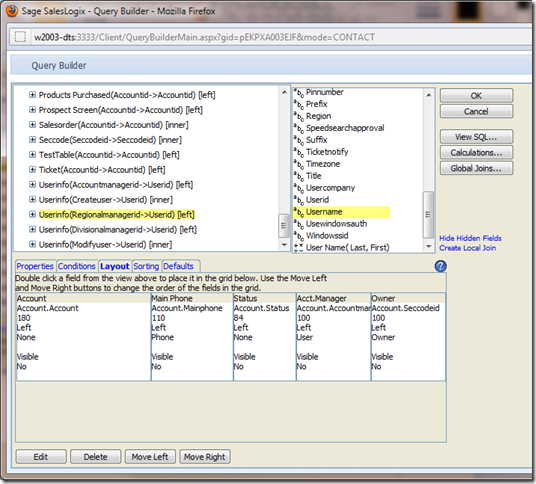Image resolution: width=536 pixels, height=484 pixels.
Task: Click field icon next to Username
Action: [x=299, y=212]
